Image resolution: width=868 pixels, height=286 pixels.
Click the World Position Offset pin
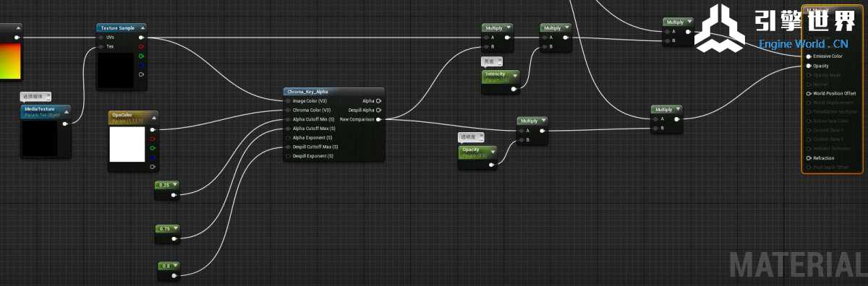809,93
